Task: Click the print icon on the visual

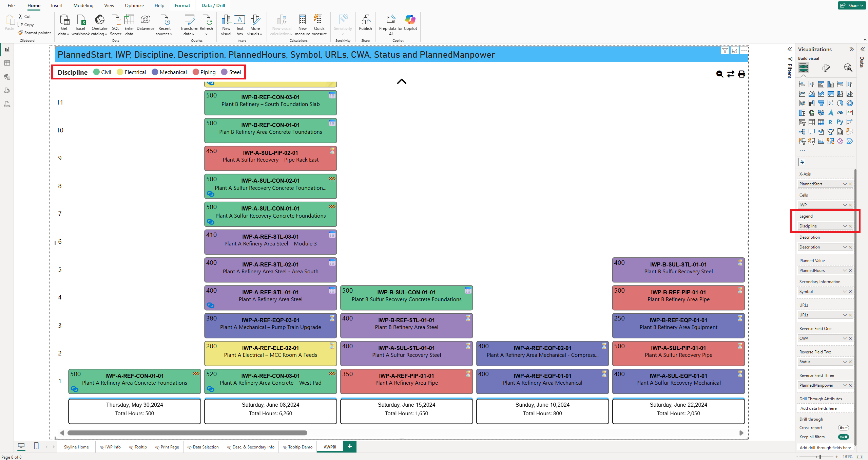Action: (x=741, y=74)
